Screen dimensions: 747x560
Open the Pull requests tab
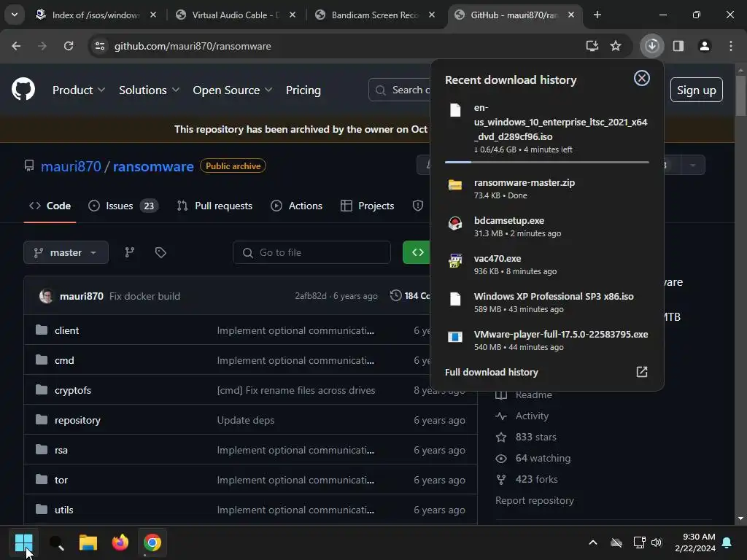click(x=214, y=206)
